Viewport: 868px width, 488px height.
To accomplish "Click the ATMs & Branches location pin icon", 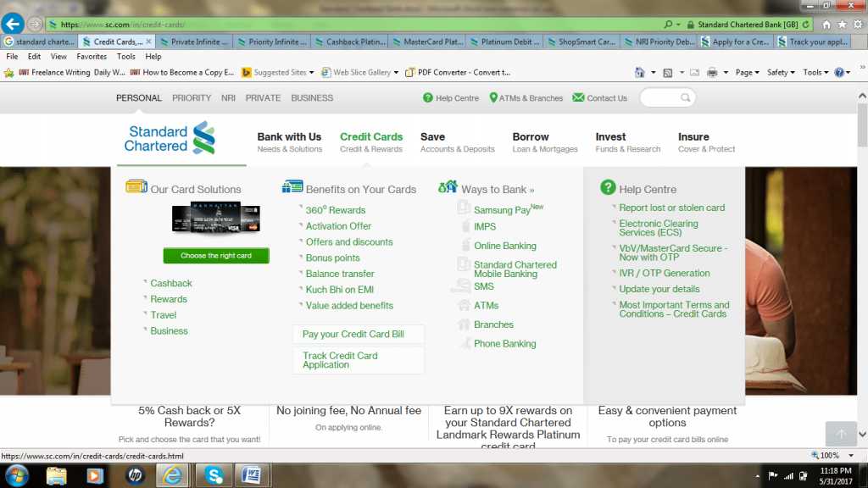I will 493,98.
